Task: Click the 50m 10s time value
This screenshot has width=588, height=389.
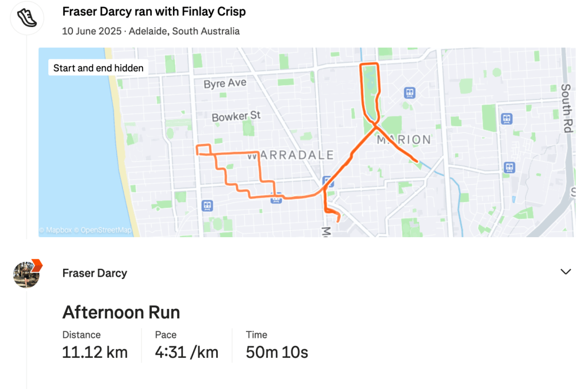Action: (x=277, y=352)
